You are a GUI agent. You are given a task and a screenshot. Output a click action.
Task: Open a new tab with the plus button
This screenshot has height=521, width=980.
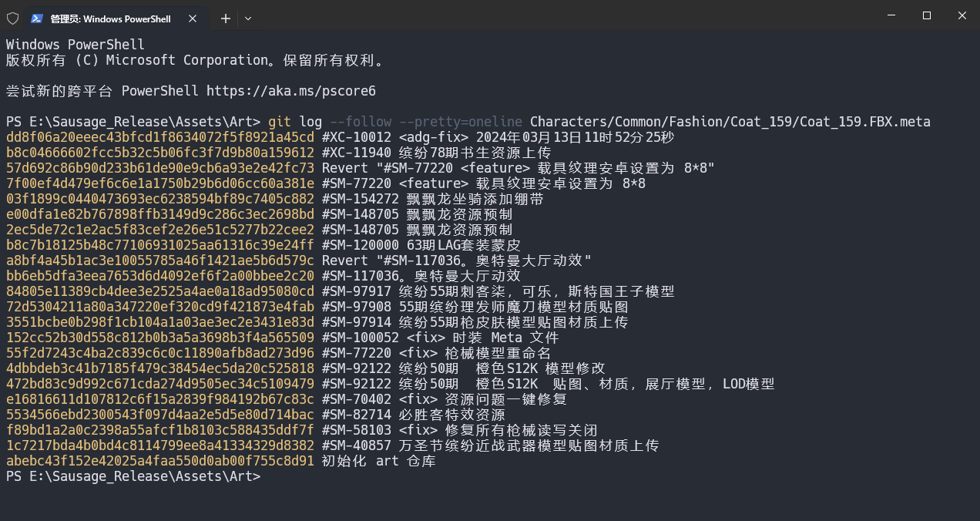[225, 18]
